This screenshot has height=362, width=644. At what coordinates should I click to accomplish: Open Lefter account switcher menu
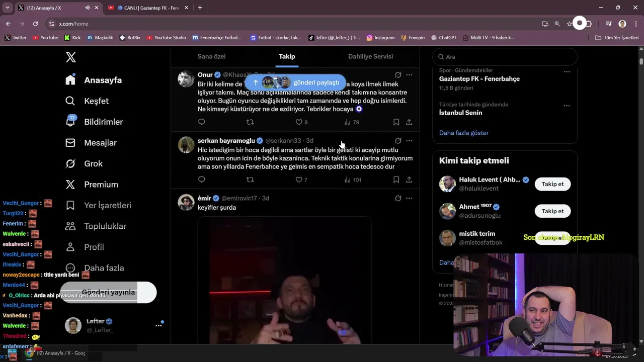tap(114, 325)
